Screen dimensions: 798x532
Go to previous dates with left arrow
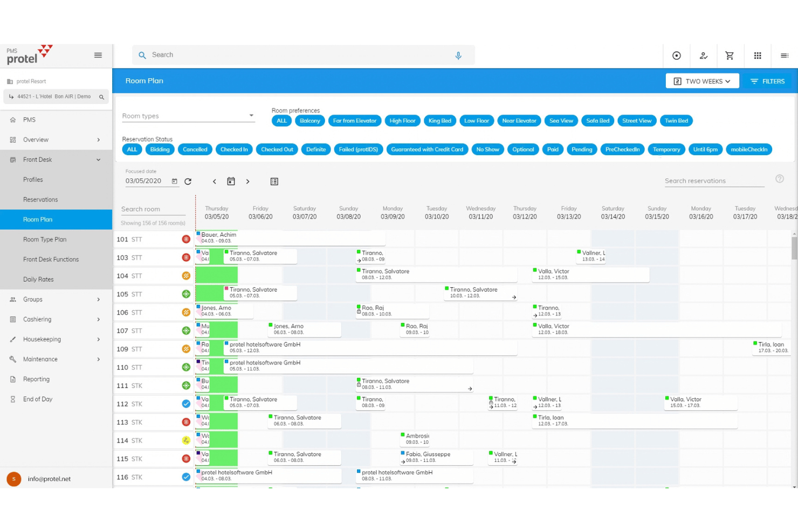point(215,182)
